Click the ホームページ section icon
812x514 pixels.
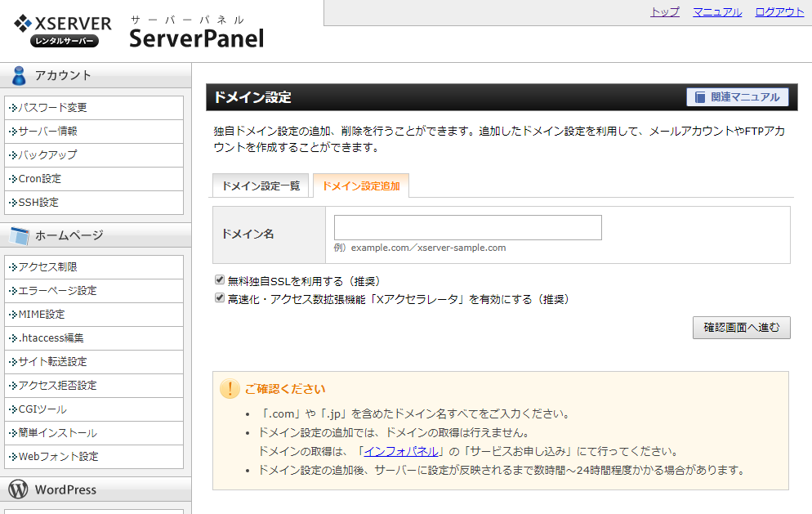pos(20,236)
